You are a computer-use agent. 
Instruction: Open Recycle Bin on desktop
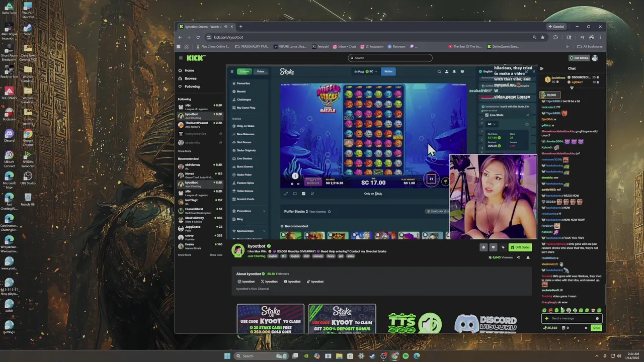[28, 200]
